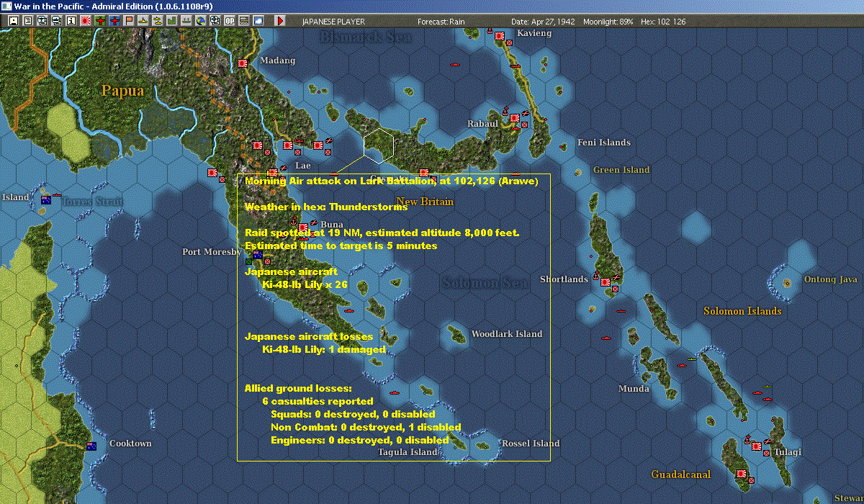Click the Woodlark Island map label
The width and height of the screenshot is (864, 504).
[507, 334]
